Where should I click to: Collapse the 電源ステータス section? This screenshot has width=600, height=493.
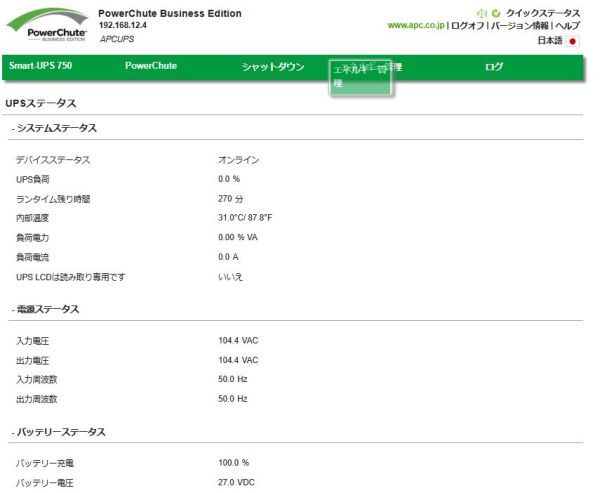coord(45,309)
